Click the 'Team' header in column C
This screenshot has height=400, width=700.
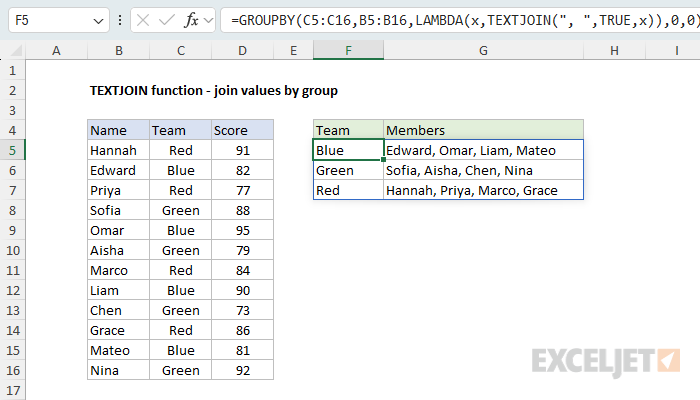coord(180,130)
